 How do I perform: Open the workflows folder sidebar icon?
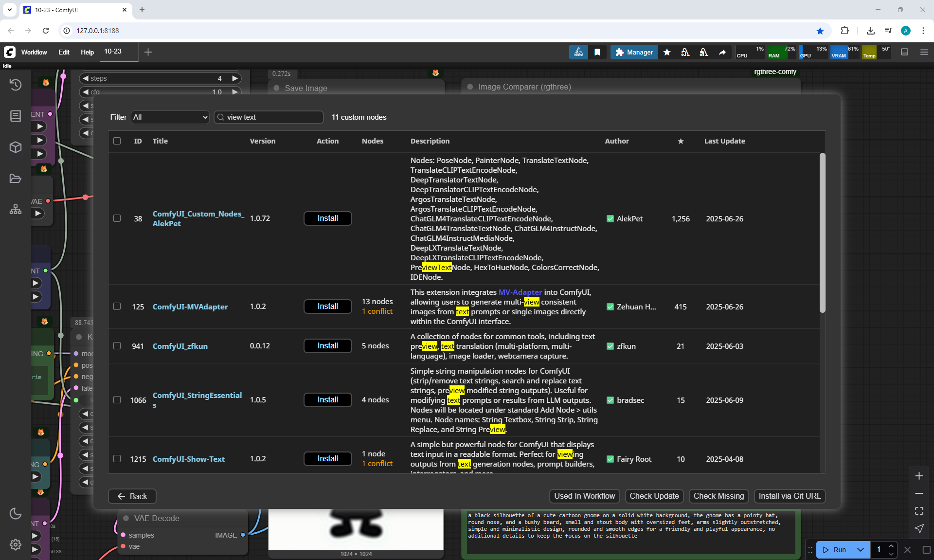pyautogui.click(x=16, y=179)
